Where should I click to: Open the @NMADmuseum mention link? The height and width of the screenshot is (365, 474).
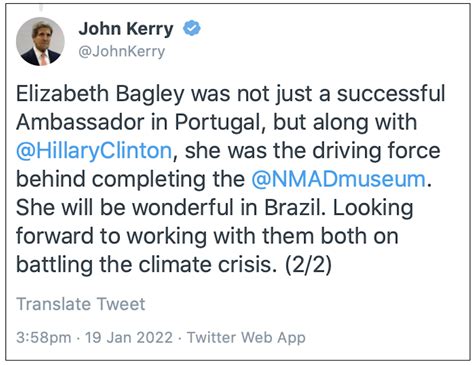coord(339,179)
